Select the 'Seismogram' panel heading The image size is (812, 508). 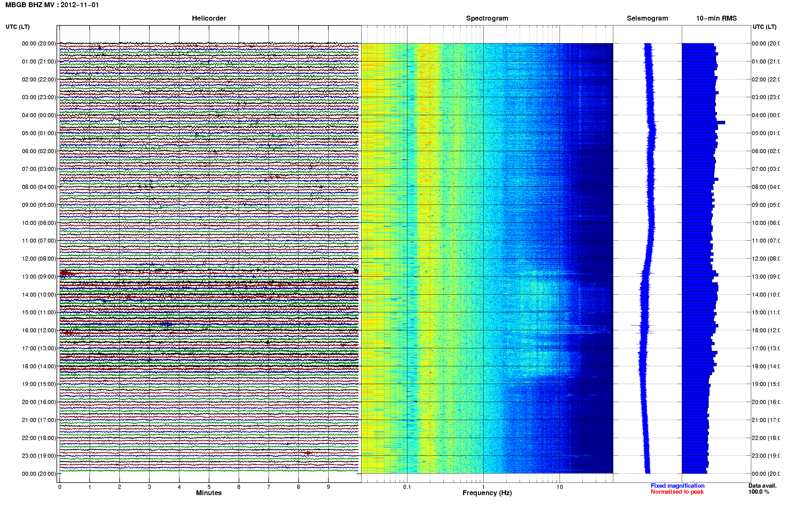[x=647, y=19]
